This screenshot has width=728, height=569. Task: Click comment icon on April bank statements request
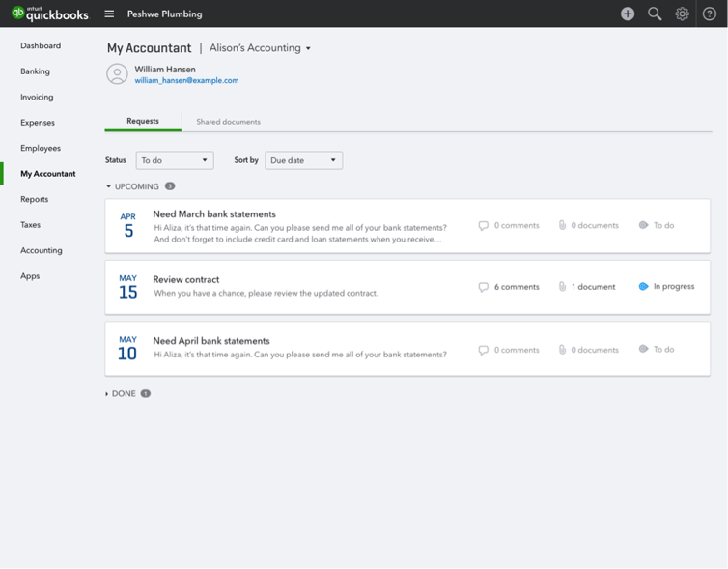click(484, 350)
